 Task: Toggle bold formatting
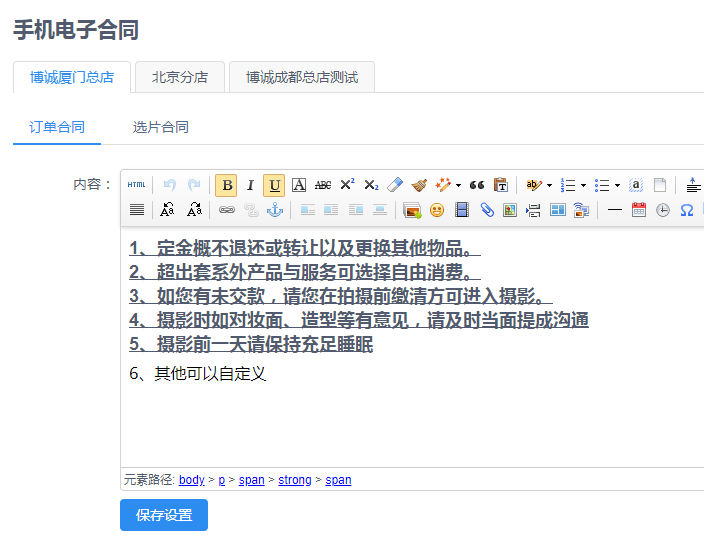[x=226, y=185]
